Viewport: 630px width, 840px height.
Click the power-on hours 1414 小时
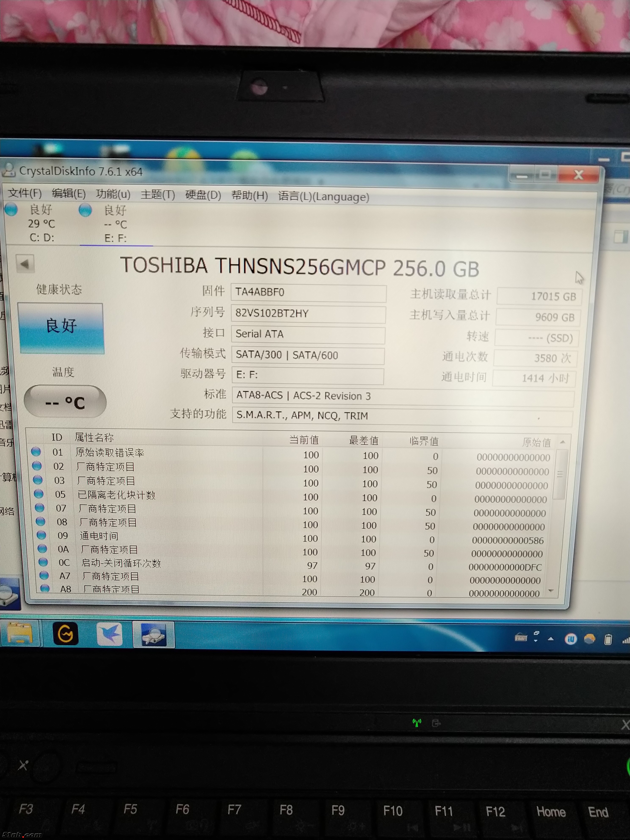point(534,378)
